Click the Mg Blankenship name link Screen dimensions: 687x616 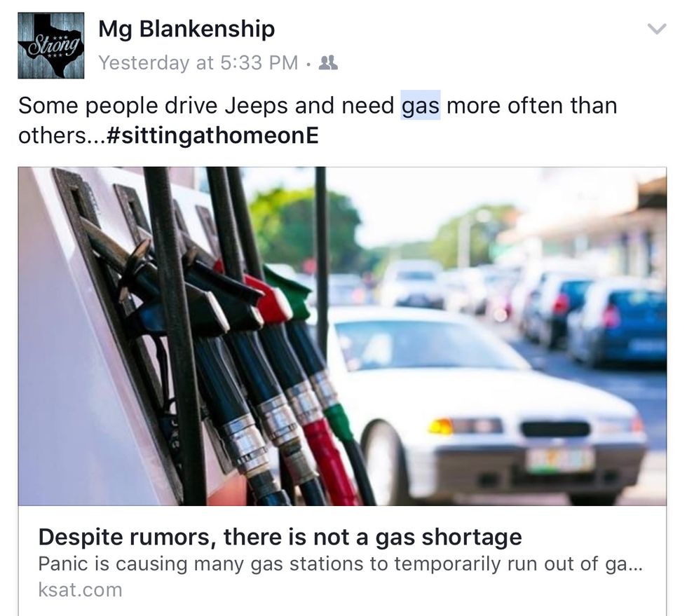tap(186, 29)
